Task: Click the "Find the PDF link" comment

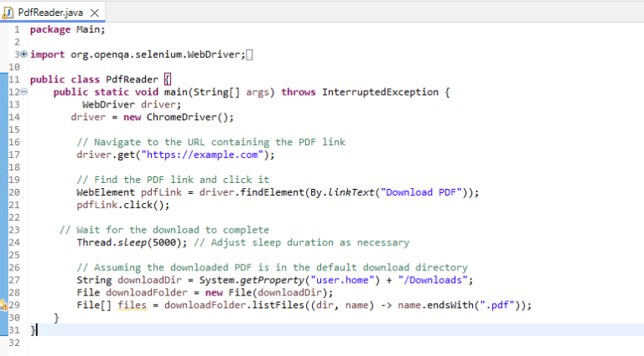Action: tap(173, 180)
